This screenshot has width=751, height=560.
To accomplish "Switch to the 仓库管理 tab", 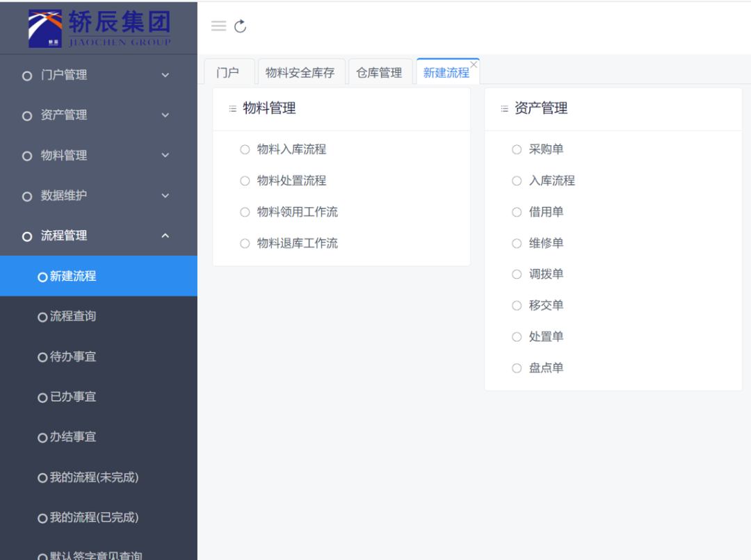I will [x=379, y=73].
